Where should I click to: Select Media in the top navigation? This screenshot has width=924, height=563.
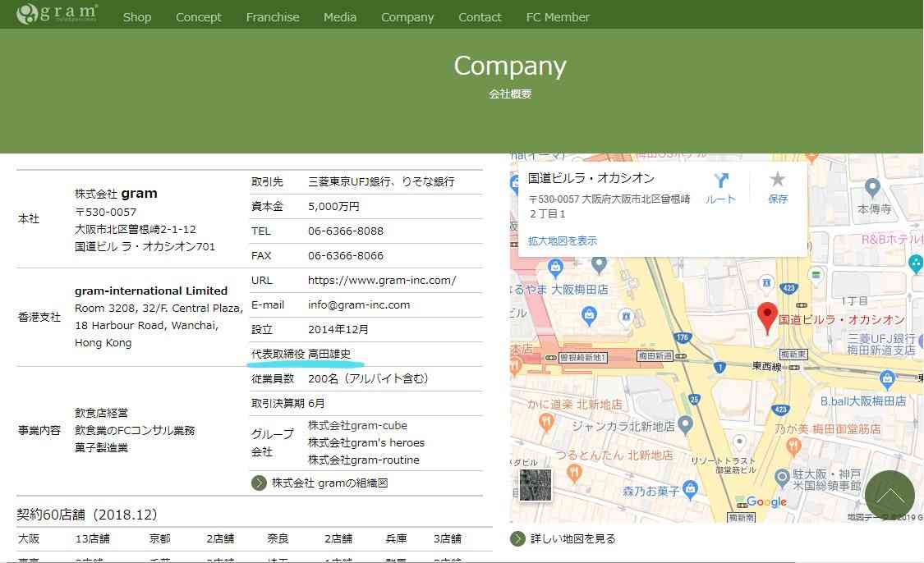[x=340, y=17]
